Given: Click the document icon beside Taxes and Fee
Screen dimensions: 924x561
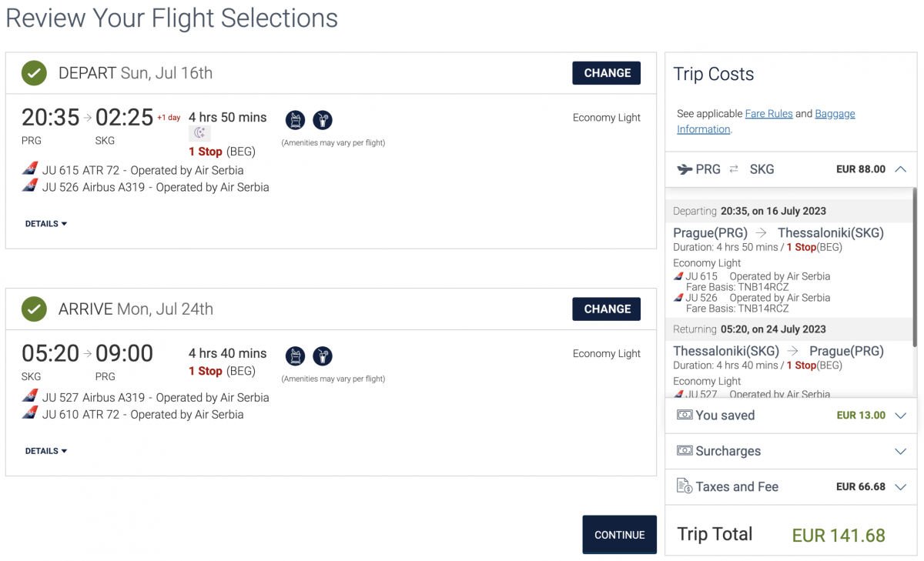Looking at the screenshot, I should tap(684, 486).
